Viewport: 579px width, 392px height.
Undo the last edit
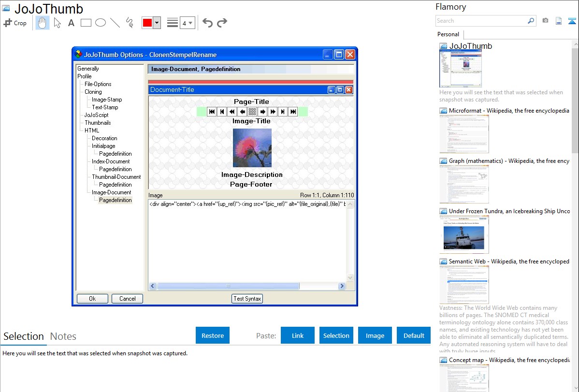tap(207, 23)
